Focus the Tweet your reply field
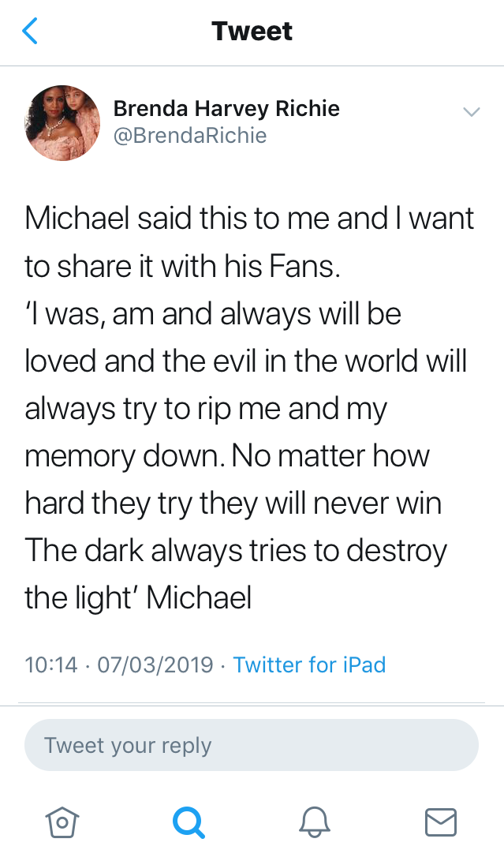 coord(252,745)
